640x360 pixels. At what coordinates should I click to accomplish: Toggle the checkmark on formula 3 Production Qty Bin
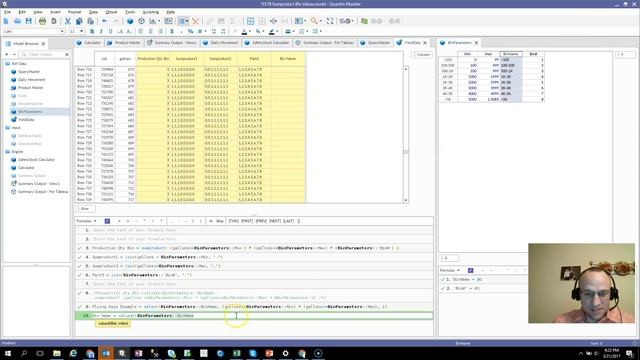click(80, 248)
